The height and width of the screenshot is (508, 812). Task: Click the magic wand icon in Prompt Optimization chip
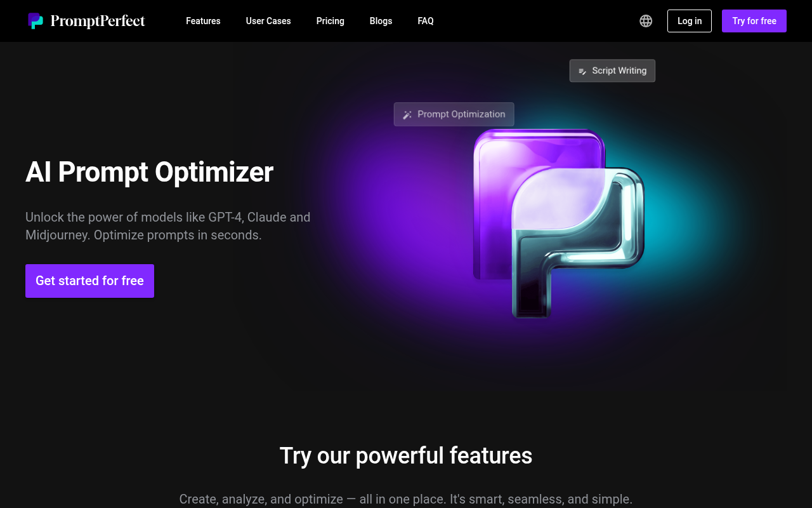[x=406, y=114]
